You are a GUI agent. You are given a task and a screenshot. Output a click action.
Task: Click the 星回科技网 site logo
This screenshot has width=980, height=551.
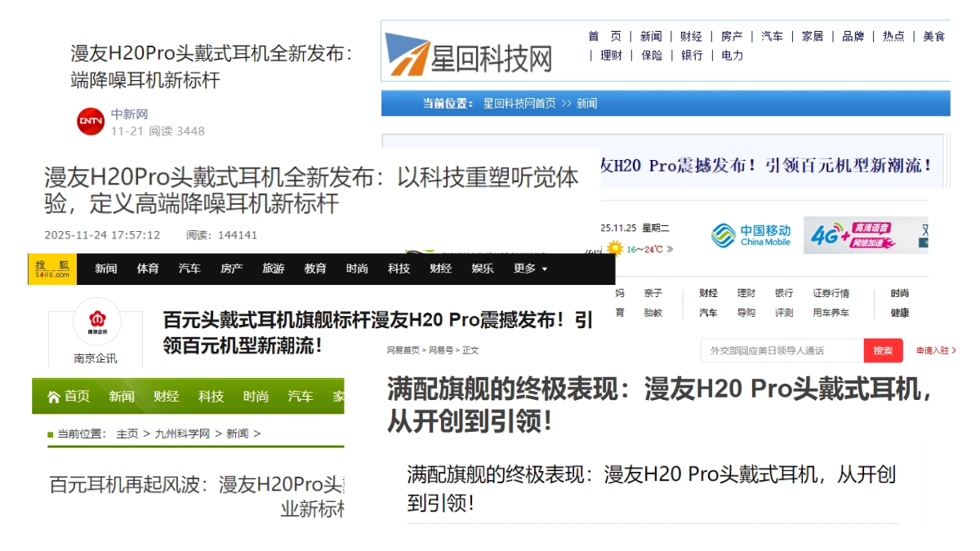[468, 55]
